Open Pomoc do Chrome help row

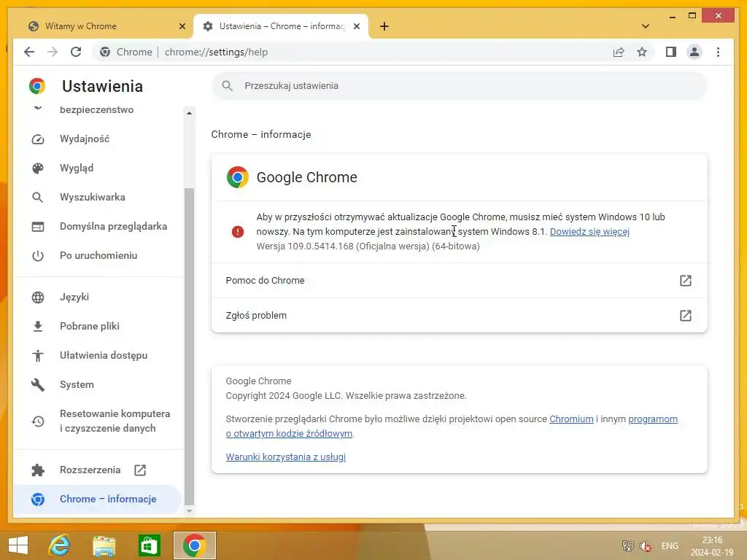[460, 281]
